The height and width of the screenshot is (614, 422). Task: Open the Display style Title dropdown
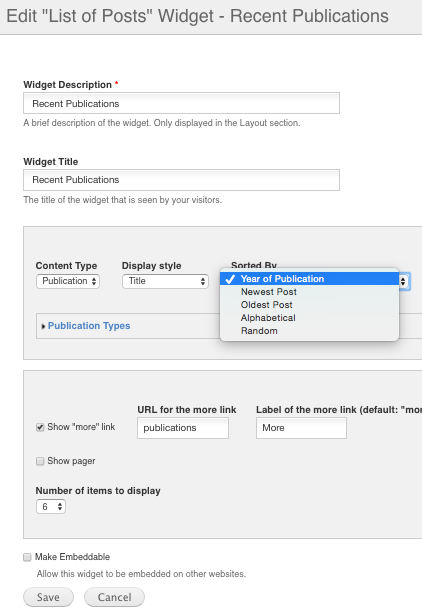(x=165, y=281)
